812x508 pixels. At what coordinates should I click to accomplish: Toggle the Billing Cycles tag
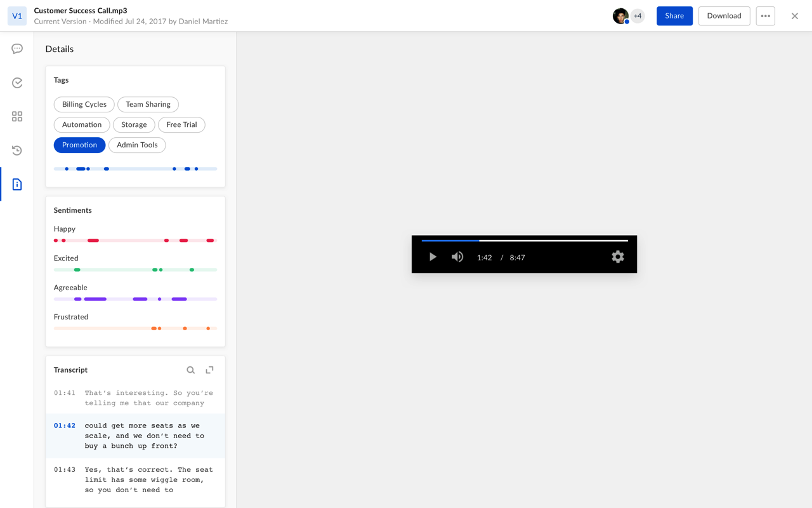(84, 104)
